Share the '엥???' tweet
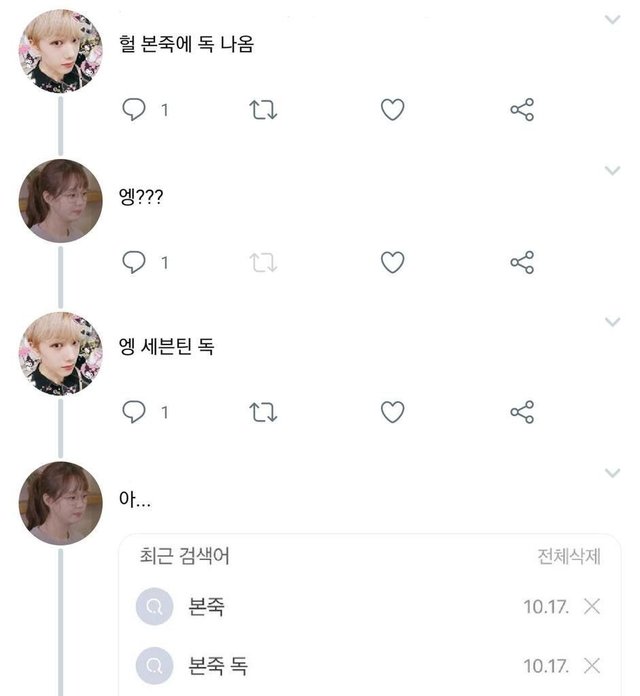The height and width of the screenshot is (696, 640). click(x=522, y=262)
